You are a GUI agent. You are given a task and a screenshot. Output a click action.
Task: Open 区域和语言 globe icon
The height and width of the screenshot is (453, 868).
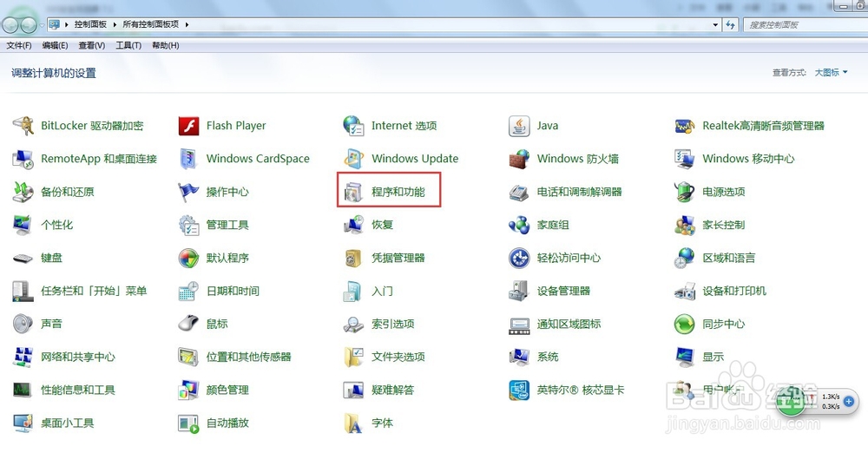685,258
